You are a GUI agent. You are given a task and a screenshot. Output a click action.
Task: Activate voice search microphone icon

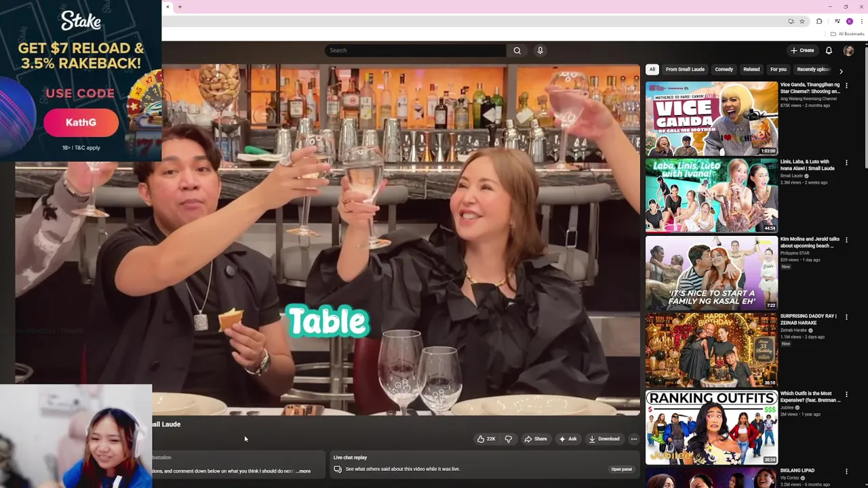coord(540,50)
